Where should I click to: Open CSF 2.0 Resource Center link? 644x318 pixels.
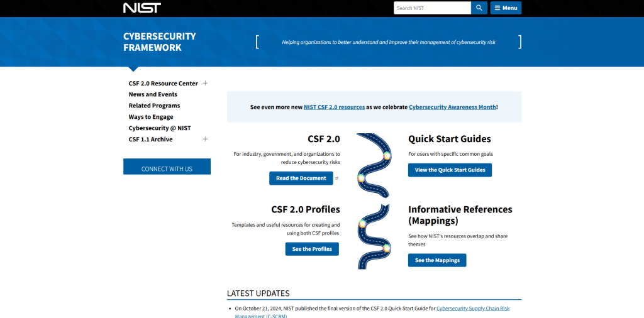pyautogui.click(x=163, y=84)
